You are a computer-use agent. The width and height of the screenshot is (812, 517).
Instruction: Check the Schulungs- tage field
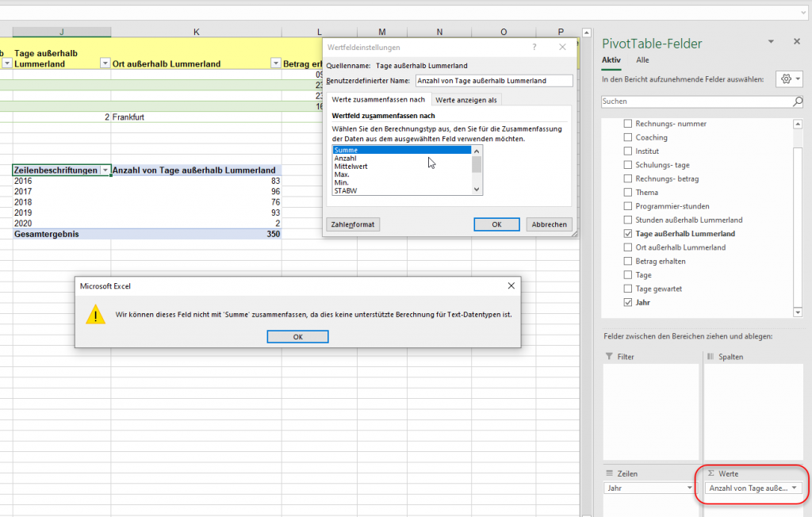[628, 165]
